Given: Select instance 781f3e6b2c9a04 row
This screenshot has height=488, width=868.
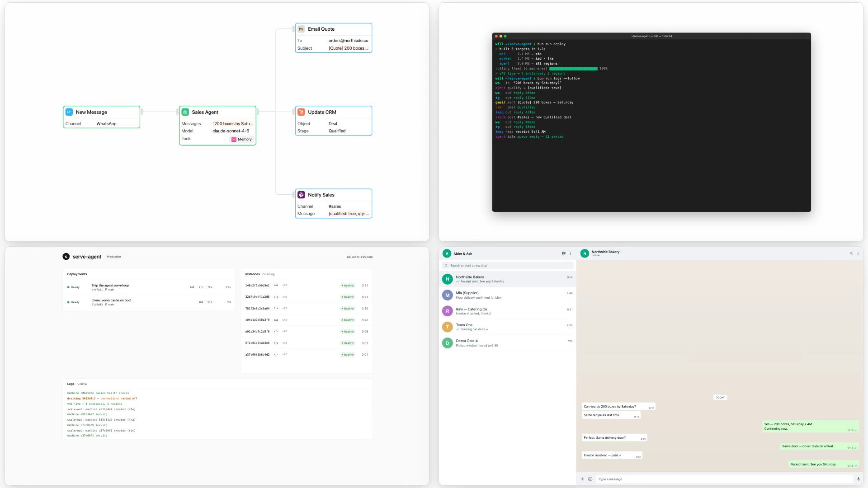Looking at the screenshot, I should 307,309.
